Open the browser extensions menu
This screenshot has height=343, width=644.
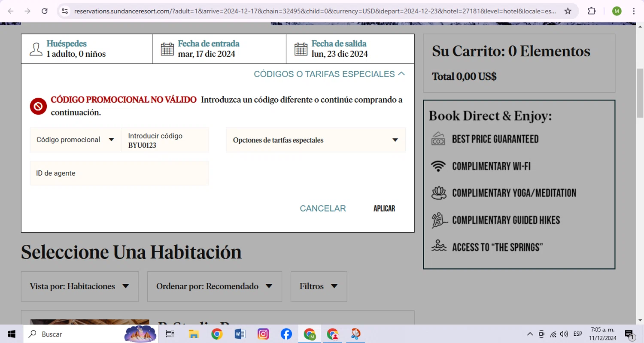pyautogui.click(x=592, y=11)
